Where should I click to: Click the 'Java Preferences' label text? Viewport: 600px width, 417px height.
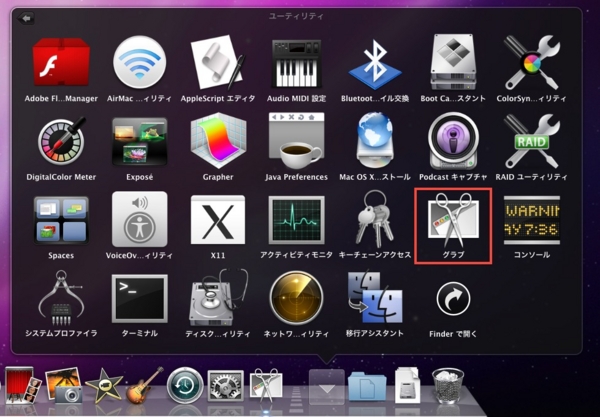297,177
